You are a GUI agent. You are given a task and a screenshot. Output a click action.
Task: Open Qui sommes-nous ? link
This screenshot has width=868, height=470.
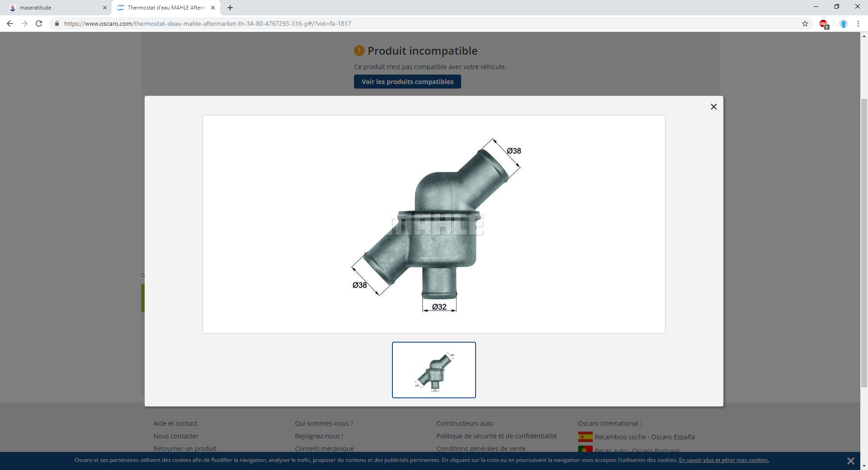click(x=324, y=423)
